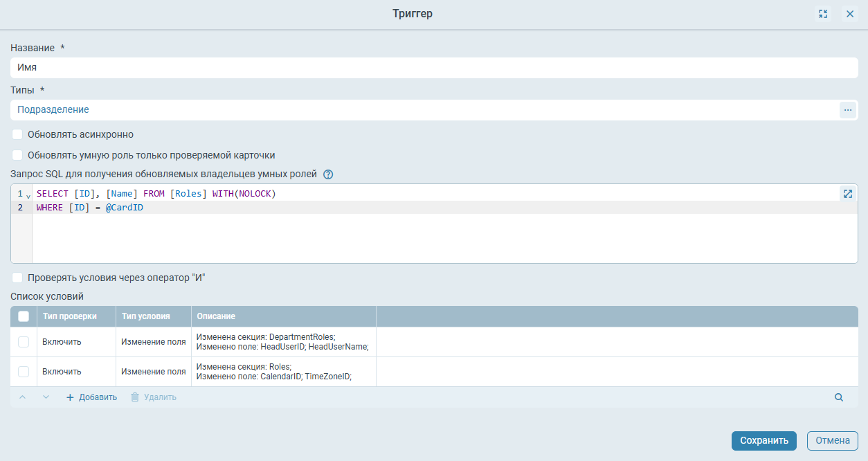
Task: Close the Триггер dialog window
Action: point(850,14)
